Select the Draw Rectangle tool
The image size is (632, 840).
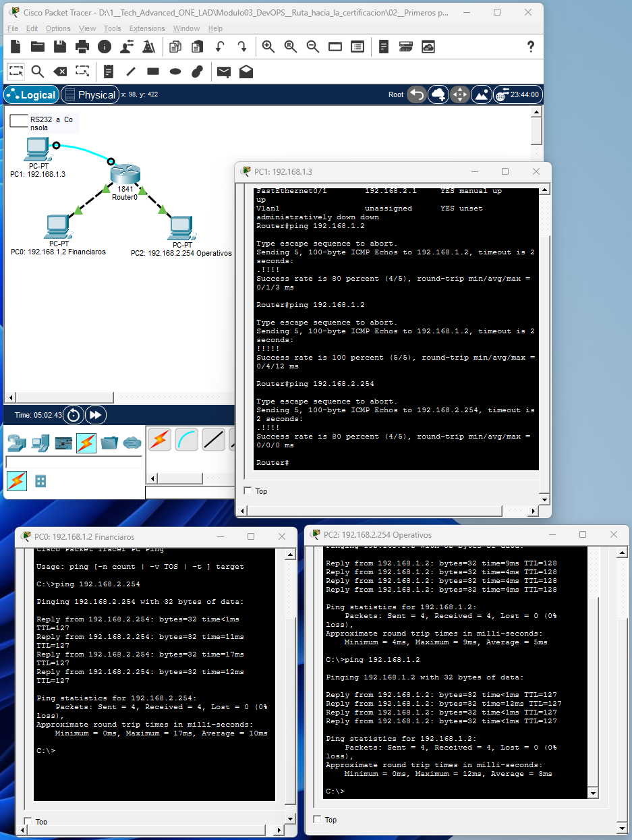pos(153,71)
